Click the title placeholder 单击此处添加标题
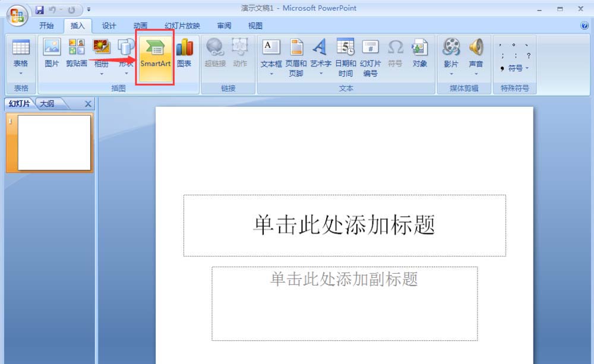The width and height of the screenshot is (594, 364). pos(345,225)
